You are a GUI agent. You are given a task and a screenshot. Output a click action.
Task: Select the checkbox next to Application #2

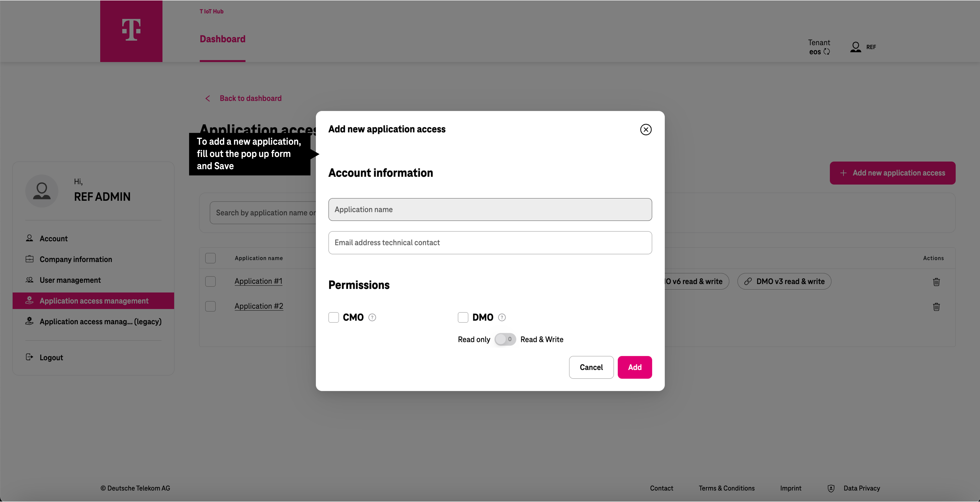210,306
